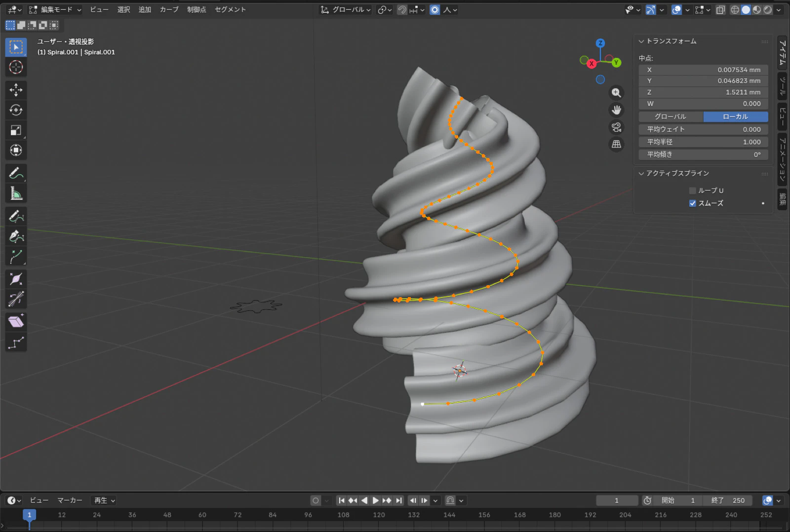Toggle camera view icon

pyautogui.click(x=616, y=127)
